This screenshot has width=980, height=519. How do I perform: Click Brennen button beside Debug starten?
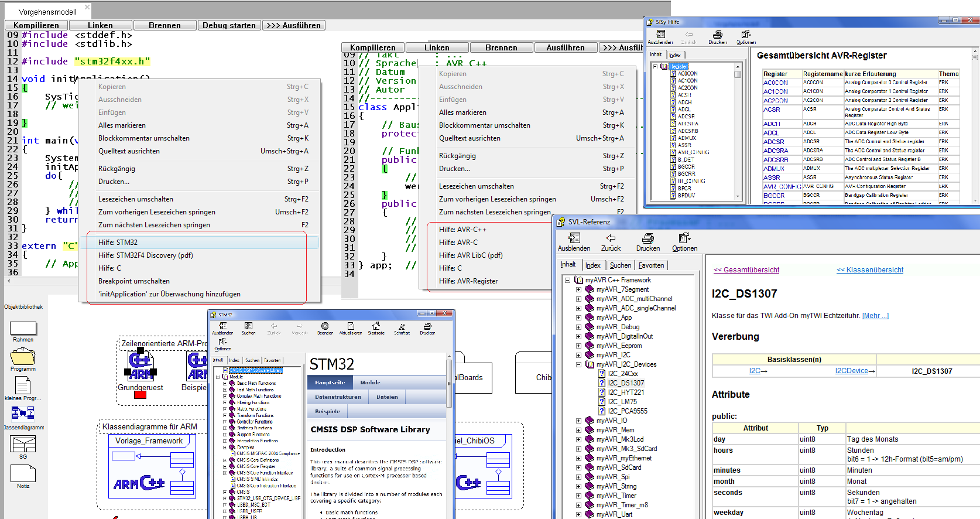point(165,25)
